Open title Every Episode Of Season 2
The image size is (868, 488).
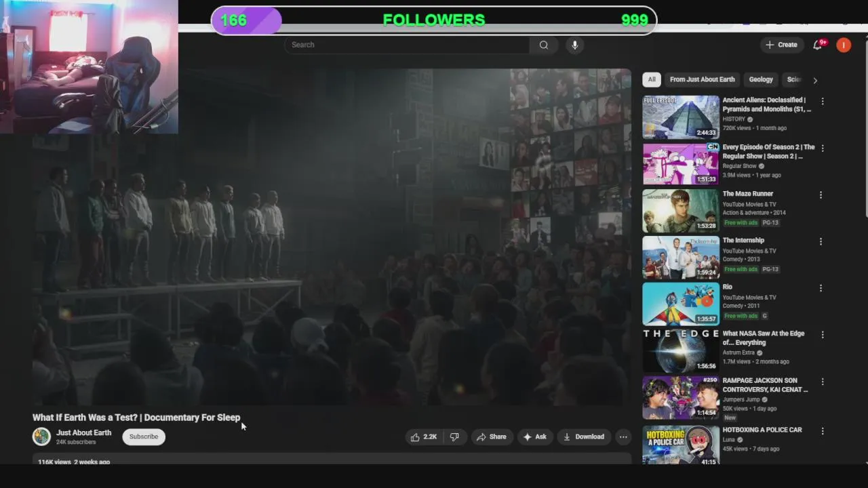pyautogui.click(x=769, y=151)
